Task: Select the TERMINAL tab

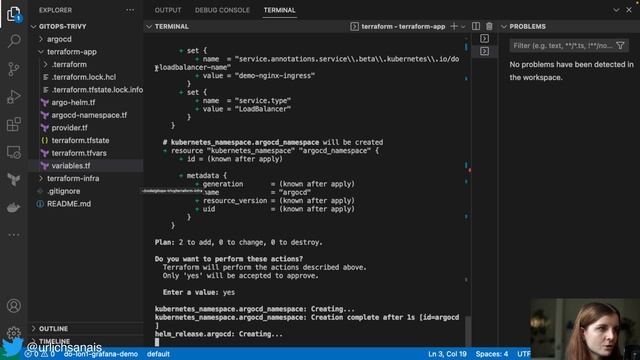Action: point(279,10)
